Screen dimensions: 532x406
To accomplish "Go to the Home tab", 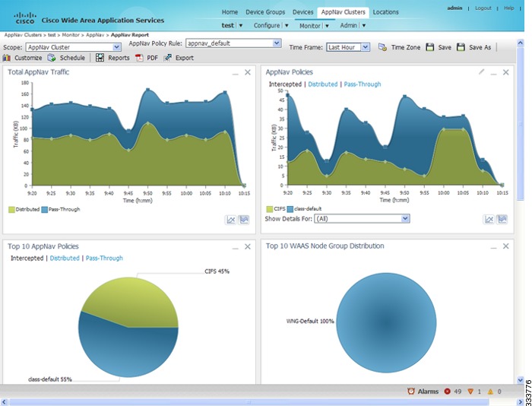I will click(230, 12).
